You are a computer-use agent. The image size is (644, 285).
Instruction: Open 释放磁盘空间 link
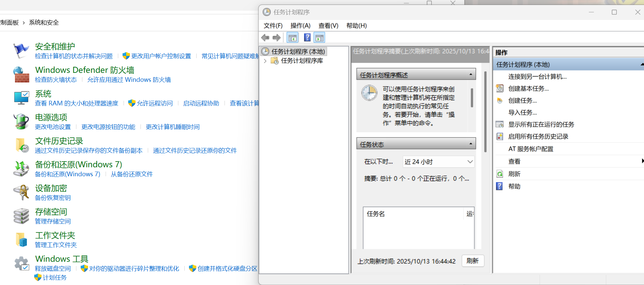pyautogui.click(x=53, y=268)
